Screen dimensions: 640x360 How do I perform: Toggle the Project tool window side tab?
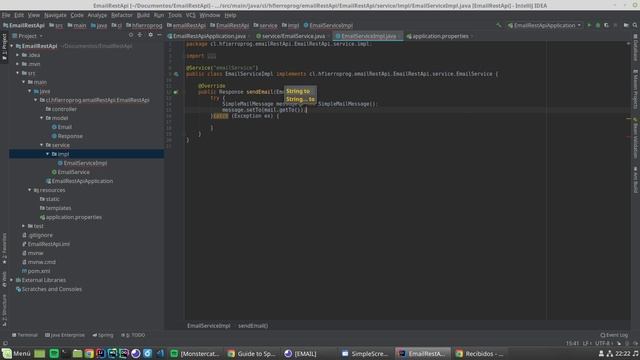pos(4,47)
